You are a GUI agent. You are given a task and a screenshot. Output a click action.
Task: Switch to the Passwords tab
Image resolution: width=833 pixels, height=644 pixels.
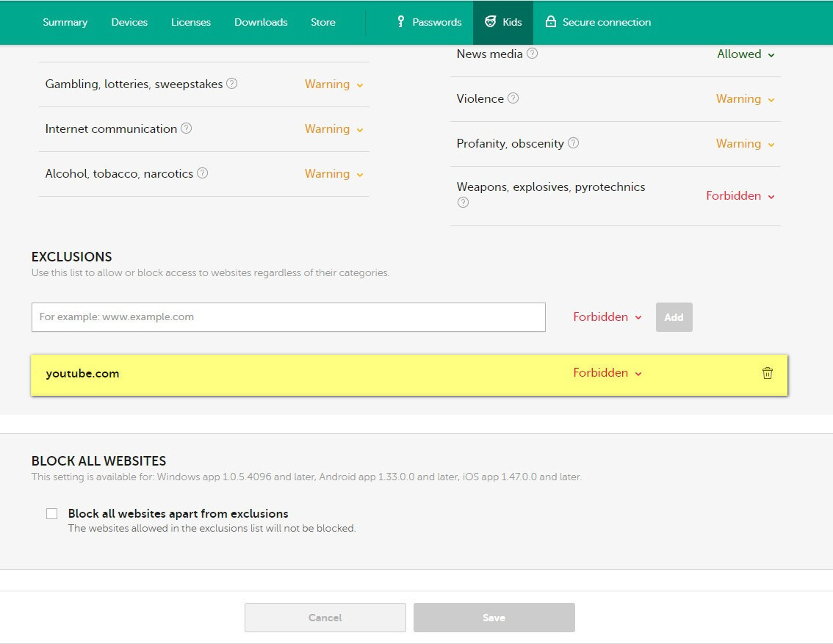click(x=429, y=22)
